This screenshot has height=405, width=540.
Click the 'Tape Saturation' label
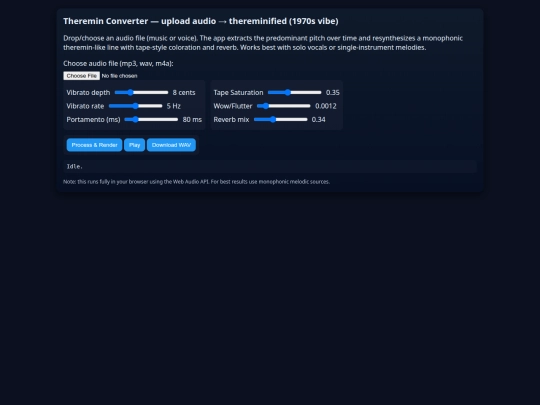[238, 93]
